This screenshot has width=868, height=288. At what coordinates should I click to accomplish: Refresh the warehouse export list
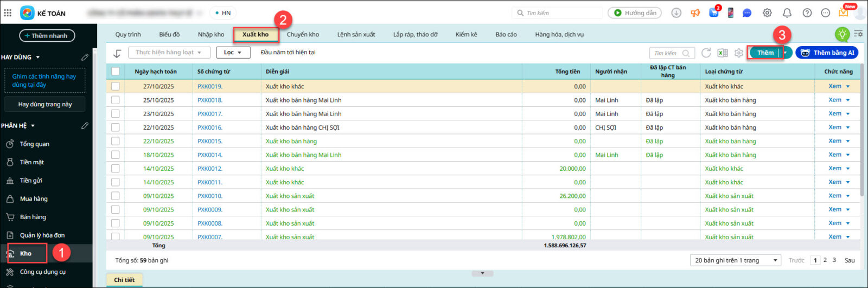pyautogui.click(x=706, y=53)
